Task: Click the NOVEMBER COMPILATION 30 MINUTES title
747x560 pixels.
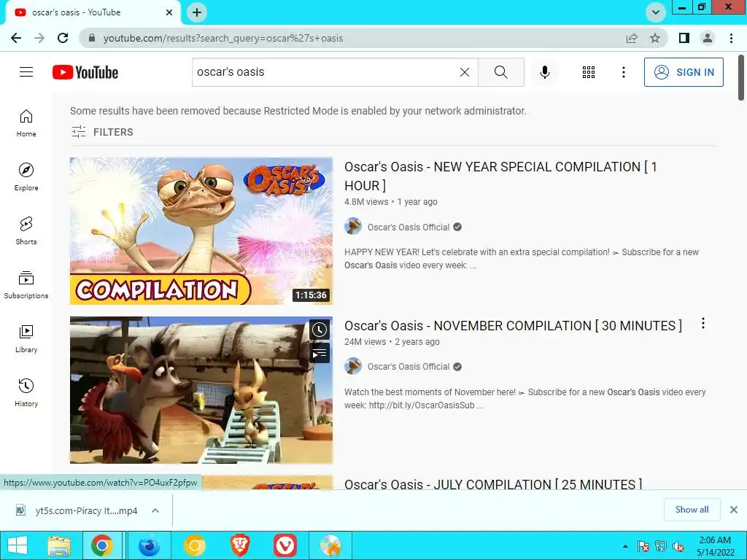Action: (x=513, y=326)
